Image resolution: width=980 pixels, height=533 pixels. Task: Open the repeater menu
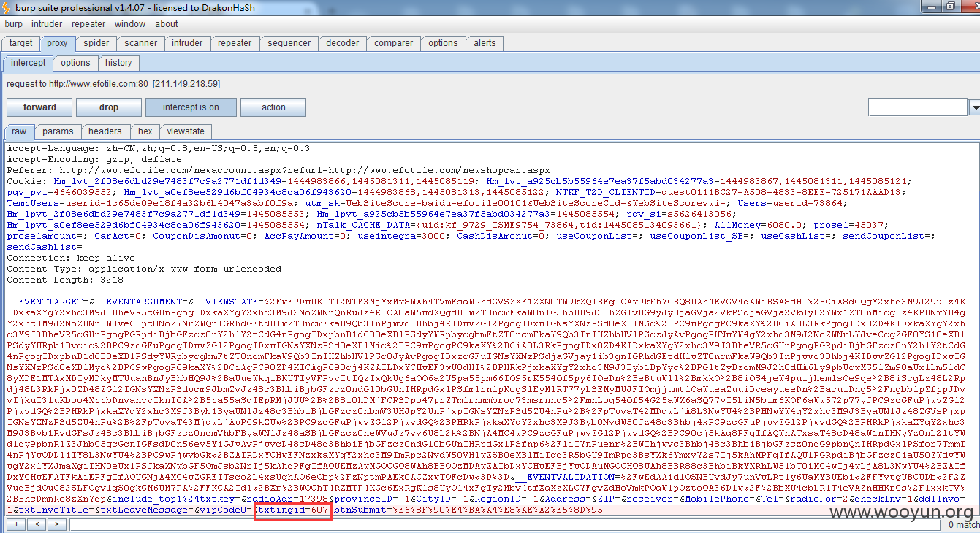tap(90, 24)
